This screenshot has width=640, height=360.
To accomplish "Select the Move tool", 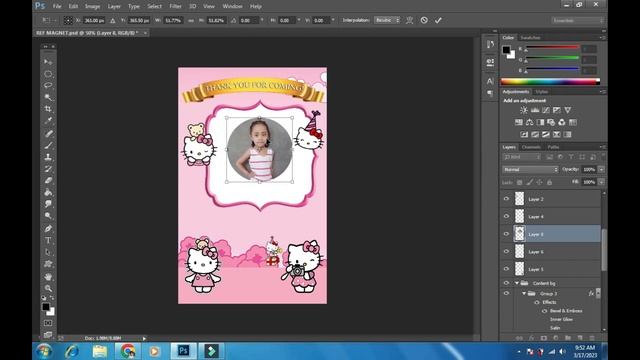I will pos(48,62).
